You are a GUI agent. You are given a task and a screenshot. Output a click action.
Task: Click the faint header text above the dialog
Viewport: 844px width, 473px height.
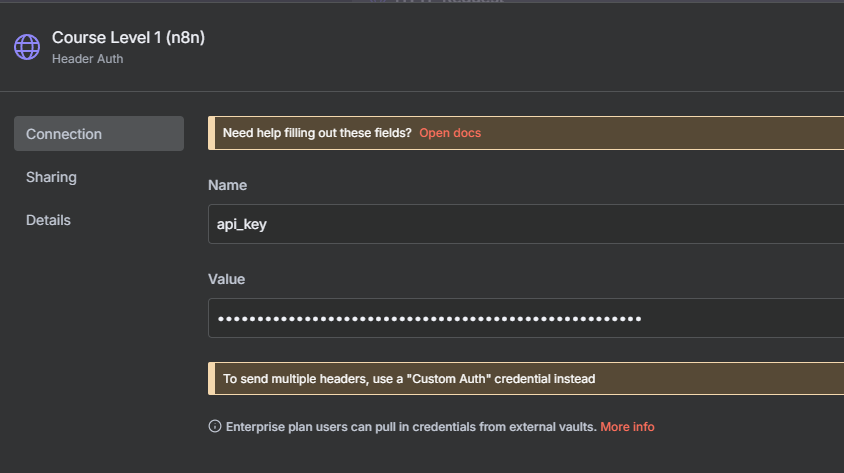click(x=430, y=3)
